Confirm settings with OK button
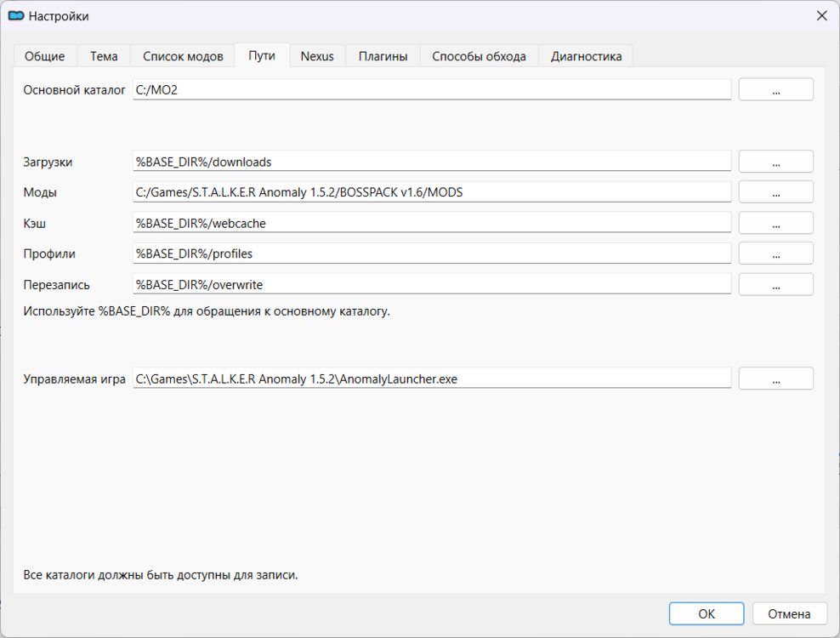The image size is (840, 638). tap(706, 614)
